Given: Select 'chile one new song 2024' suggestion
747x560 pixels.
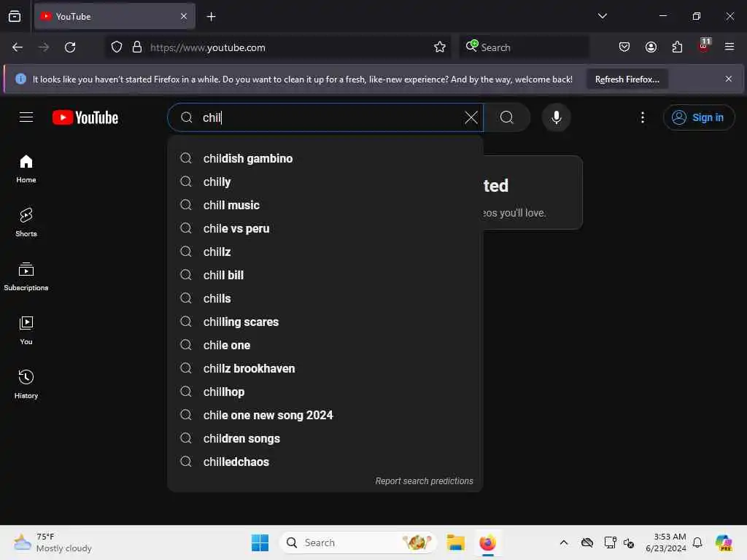Looking at the screenshot, I should tap(325, 415).
